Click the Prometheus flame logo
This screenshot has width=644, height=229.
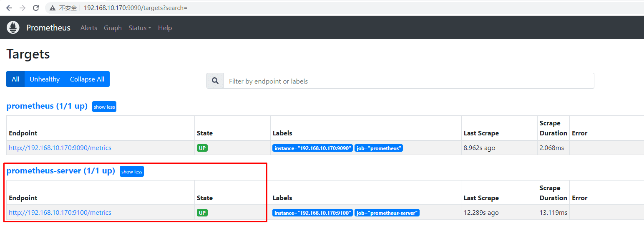13,28
